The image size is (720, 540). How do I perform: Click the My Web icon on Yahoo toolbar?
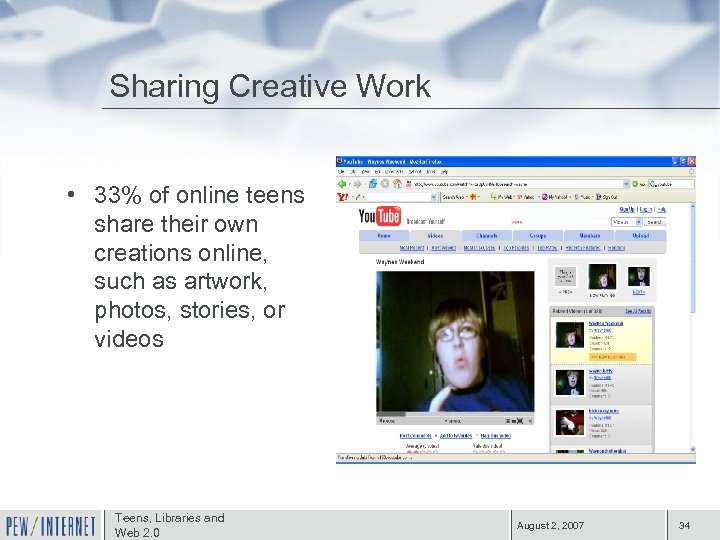tap(494, 197)
